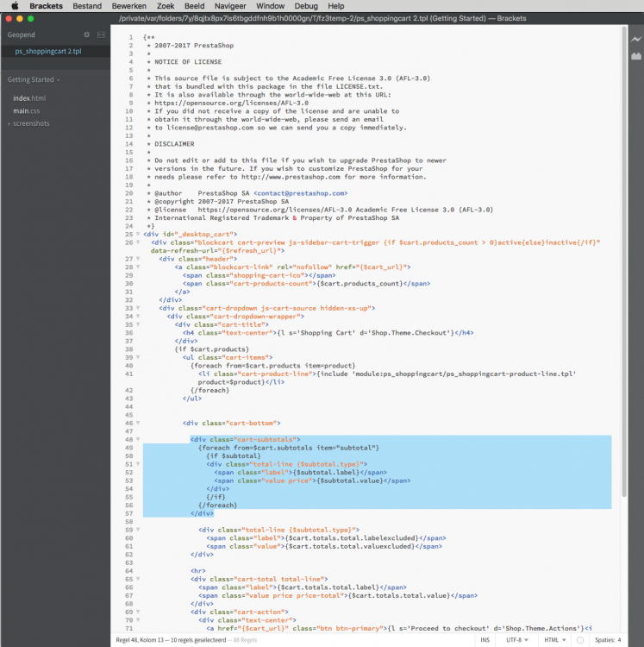Click line number 71 in the gutter
Viewport: 644px width, 647px height.
129,628
